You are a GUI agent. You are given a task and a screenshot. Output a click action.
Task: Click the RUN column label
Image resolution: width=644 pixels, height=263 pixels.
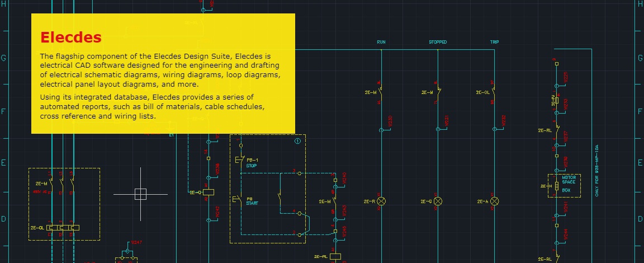[381, 42]
